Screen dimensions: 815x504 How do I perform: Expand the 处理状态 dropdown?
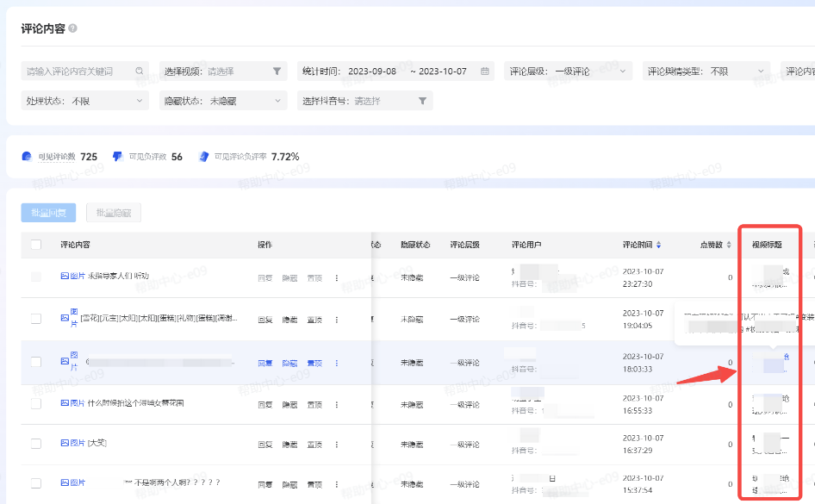click(x=84, y=101)
